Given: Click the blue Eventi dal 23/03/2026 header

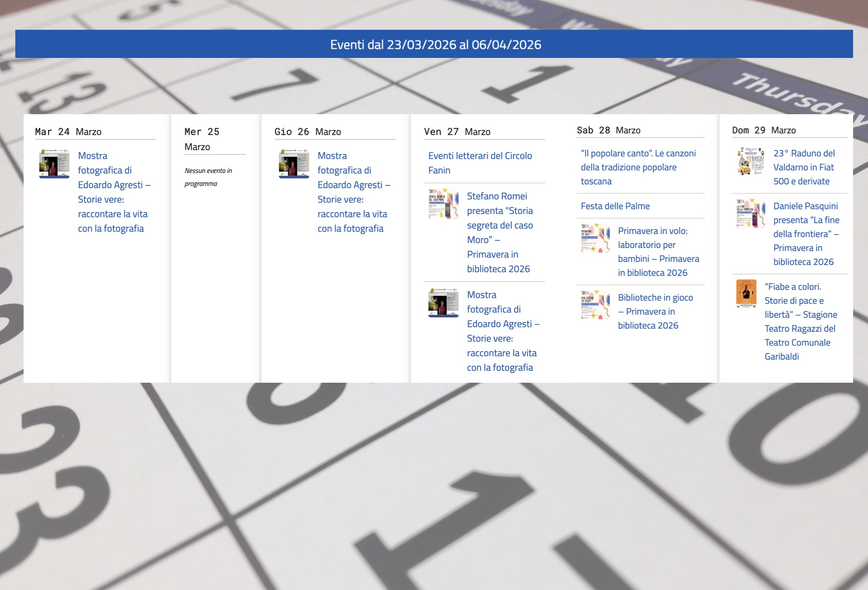Looking at the screenshot, I should pos(435,44).
